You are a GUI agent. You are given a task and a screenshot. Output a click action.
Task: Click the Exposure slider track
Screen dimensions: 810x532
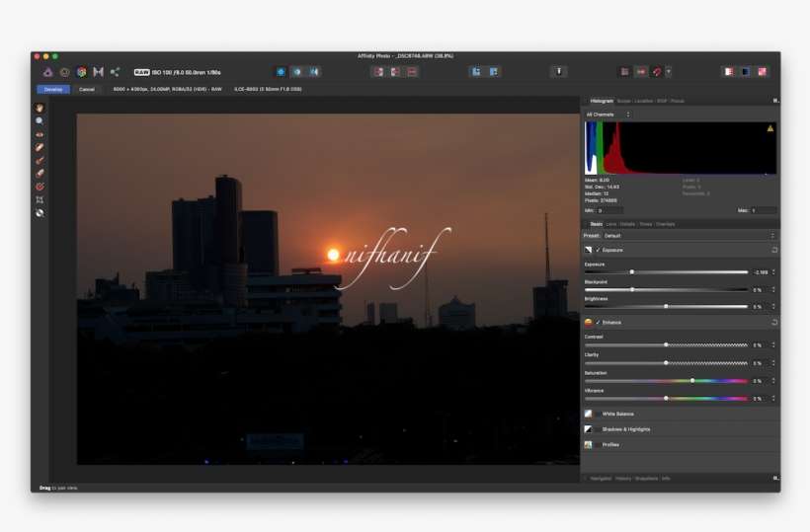666,272
